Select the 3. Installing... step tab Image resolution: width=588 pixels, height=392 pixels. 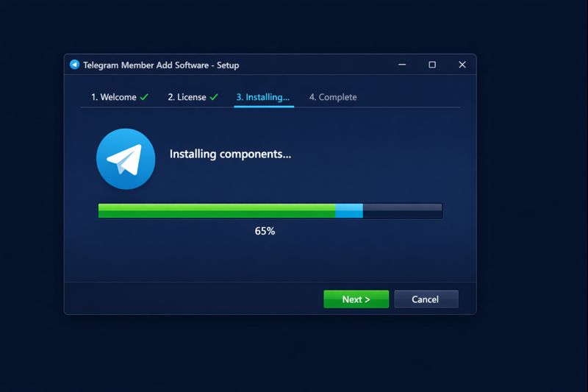click(x=263, y=98)
